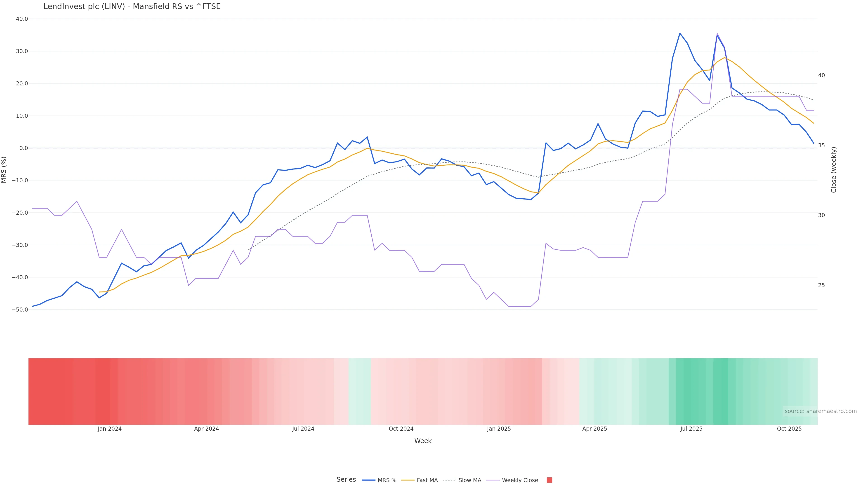Click the red square legend swatch
The height and width of the screenshot is (488, 868).
tap(549, 480)
